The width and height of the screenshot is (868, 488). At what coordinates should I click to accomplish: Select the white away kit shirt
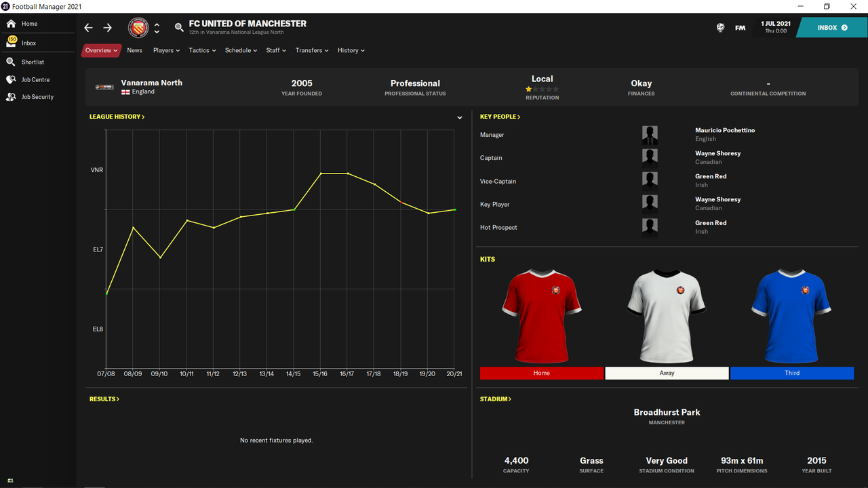667,316
